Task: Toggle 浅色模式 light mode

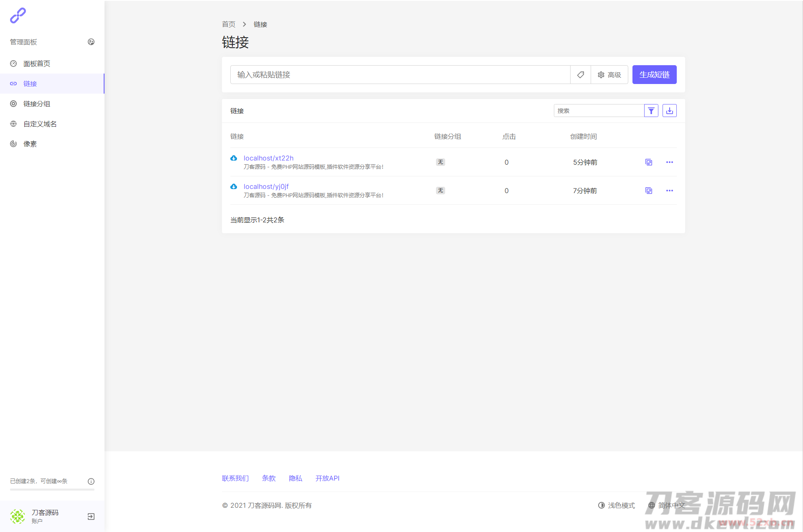Action: tap(617, 505)
